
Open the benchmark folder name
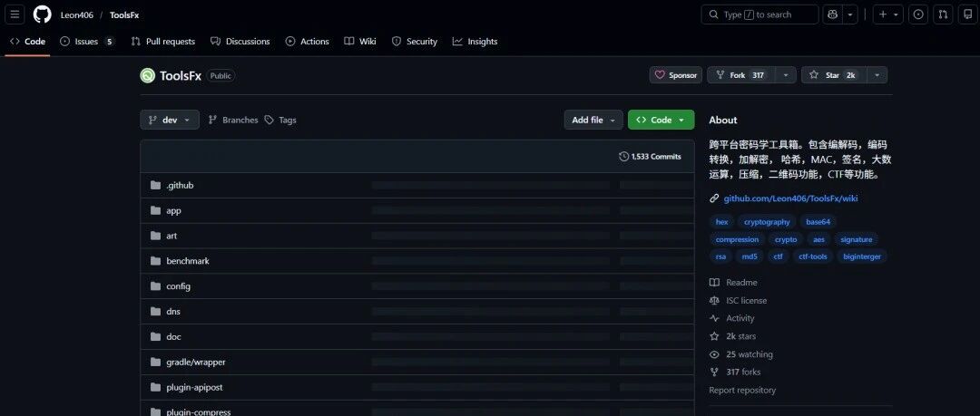click(x=188, y=261)
